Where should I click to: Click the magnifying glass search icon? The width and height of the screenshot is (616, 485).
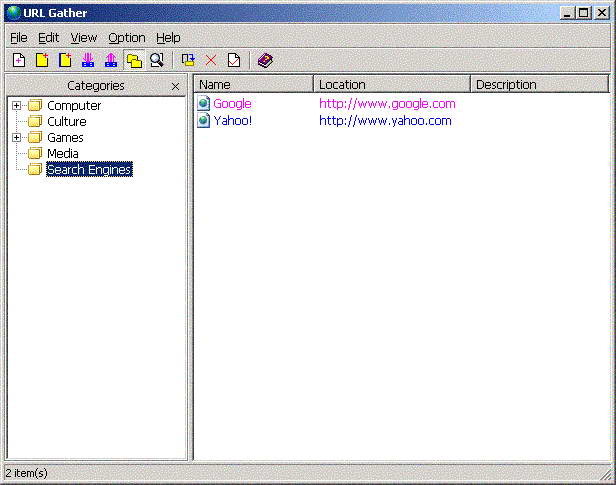[157, 61]
